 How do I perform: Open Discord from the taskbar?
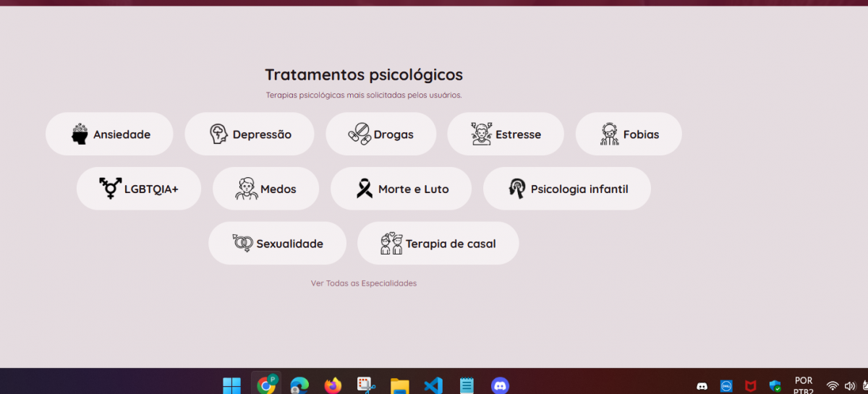500,385
